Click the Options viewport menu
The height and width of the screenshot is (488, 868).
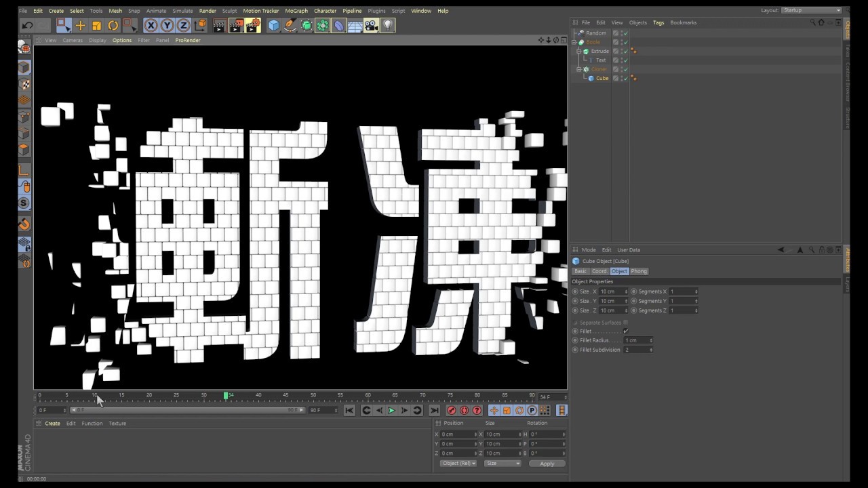pyautogui.click(x=122, y=40)
